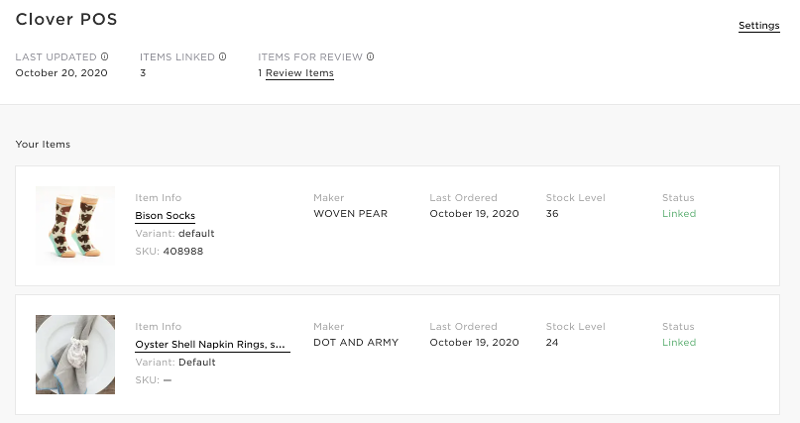Click info icon next to Last Updated
The height and width of the screenshot is (423, 800).
tap(105, 57)
